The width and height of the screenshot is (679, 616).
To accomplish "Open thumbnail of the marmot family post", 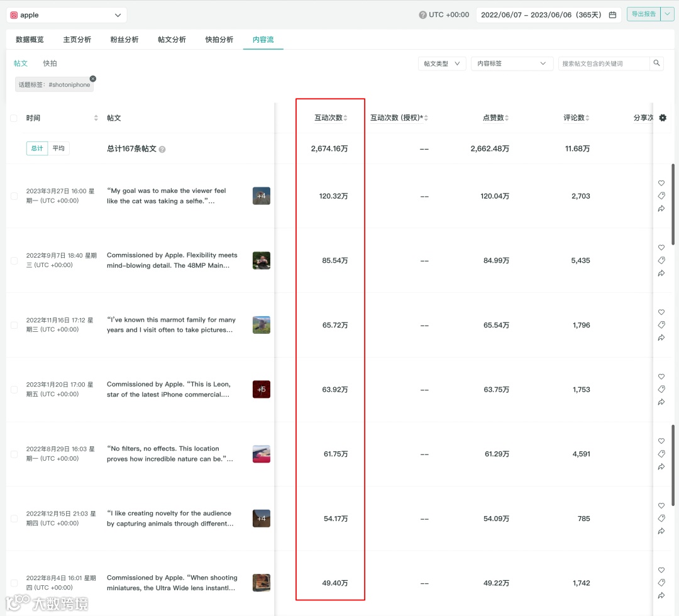I will click(262, 325).
